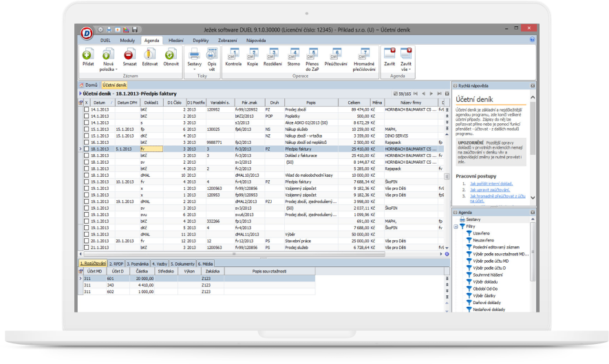Viewport: 609px width, 364px height.
Task: Click the Uzavřeno filter icon item
Action: [x=469, y=233]
